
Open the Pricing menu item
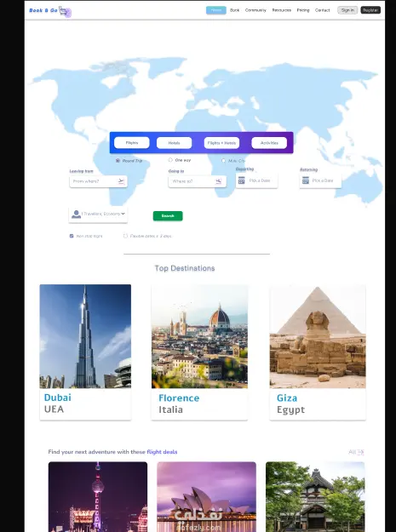click(x=303, y=10)
